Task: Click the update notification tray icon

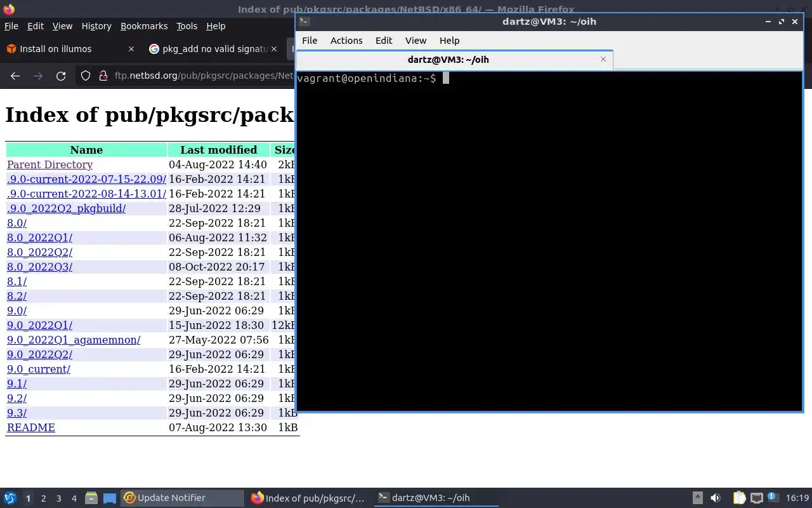Action: (772, 497)
